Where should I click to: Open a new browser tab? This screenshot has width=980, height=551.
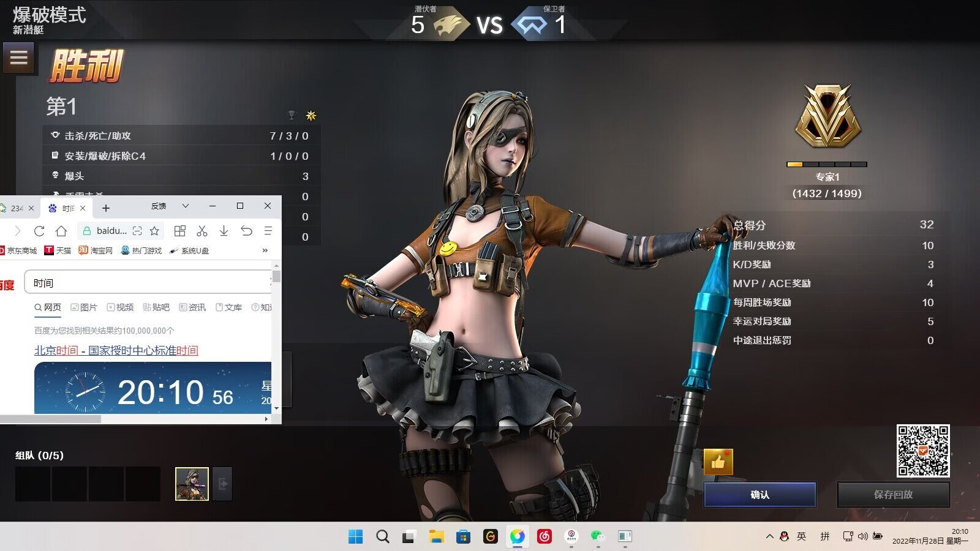click(x=106, y=208)
